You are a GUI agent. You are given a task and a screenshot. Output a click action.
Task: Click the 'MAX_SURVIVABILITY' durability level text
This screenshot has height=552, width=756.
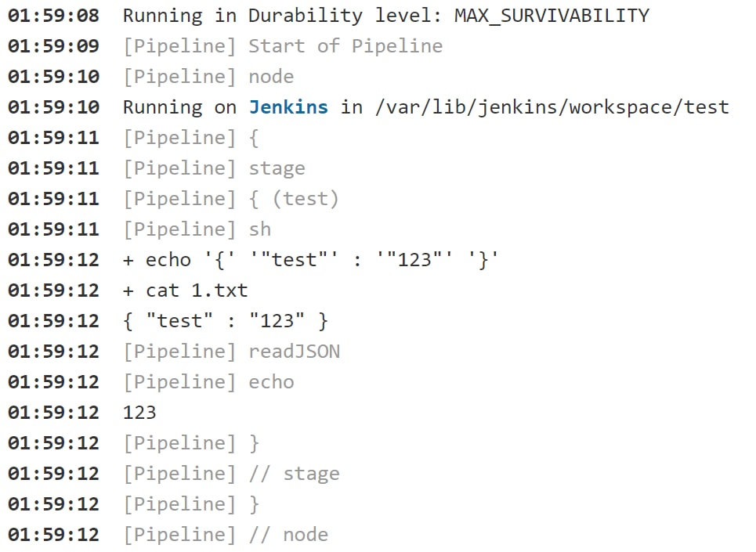pos(552,16)
